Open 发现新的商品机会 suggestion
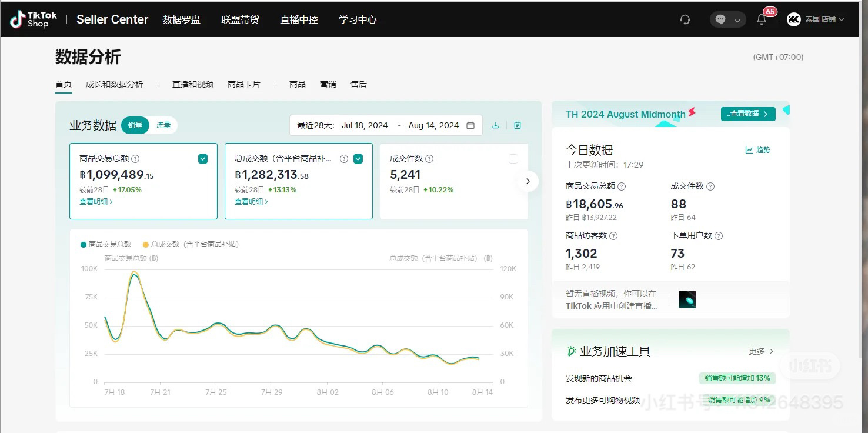 pos(599,378)
